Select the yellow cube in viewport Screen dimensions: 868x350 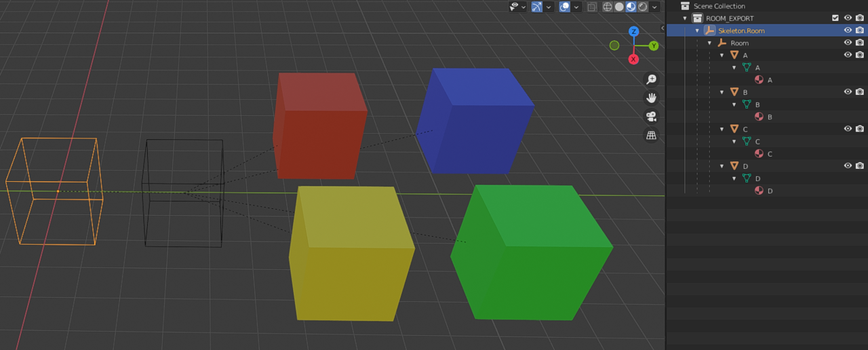(x=351, y=253)
